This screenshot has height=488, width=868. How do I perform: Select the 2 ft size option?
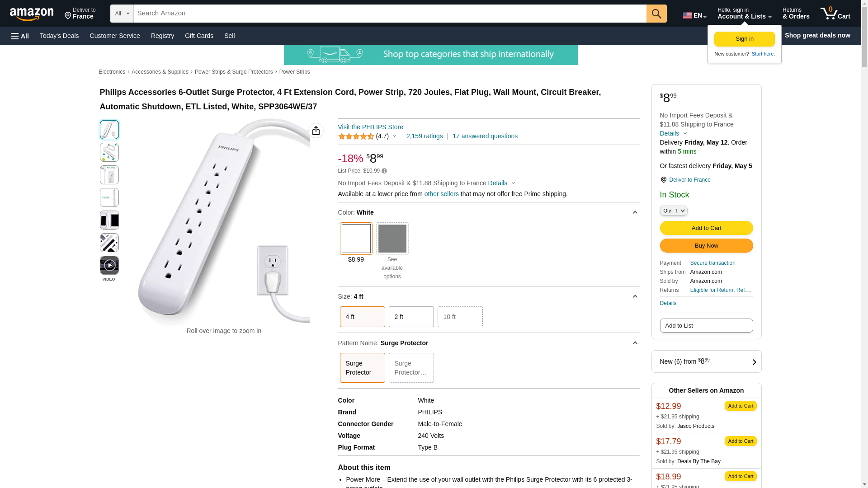point(411,317)
